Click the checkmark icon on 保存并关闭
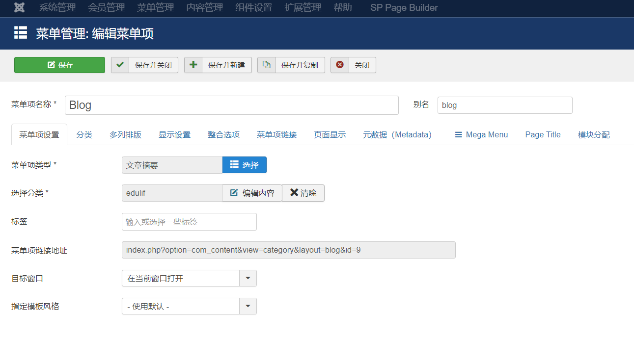Screen dimensions: 634x364 120,65
